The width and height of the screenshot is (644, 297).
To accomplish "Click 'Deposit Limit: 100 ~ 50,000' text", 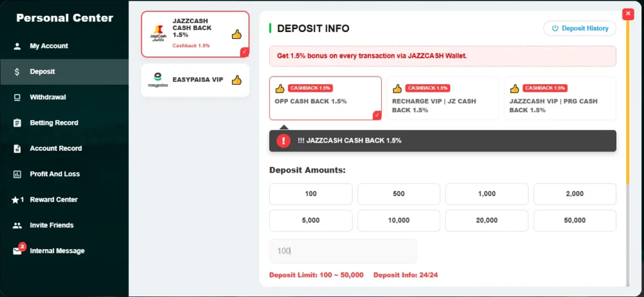I will (316, 275).
